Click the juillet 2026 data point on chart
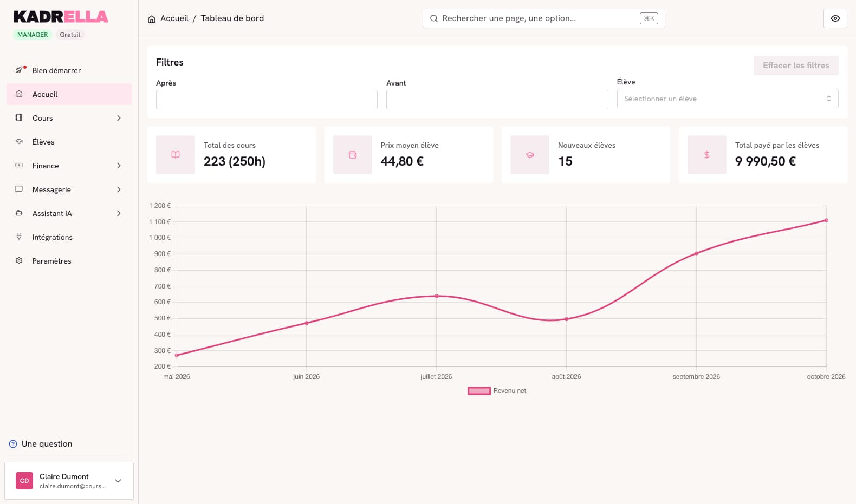856x504 pixels. pos(437,296)
